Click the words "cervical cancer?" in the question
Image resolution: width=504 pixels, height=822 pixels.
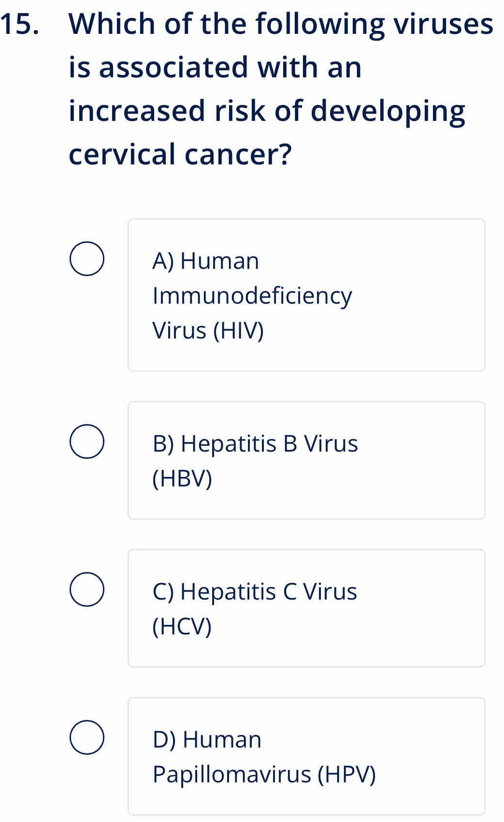[x=180, y=155]
